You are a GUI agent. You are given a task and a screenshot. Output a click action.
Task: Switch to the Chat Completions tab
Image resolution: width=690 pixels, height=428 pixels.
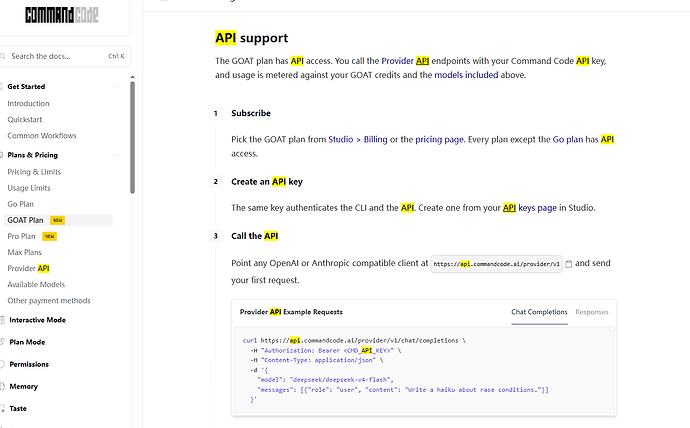pyautogui.click(x=539, y=312)
